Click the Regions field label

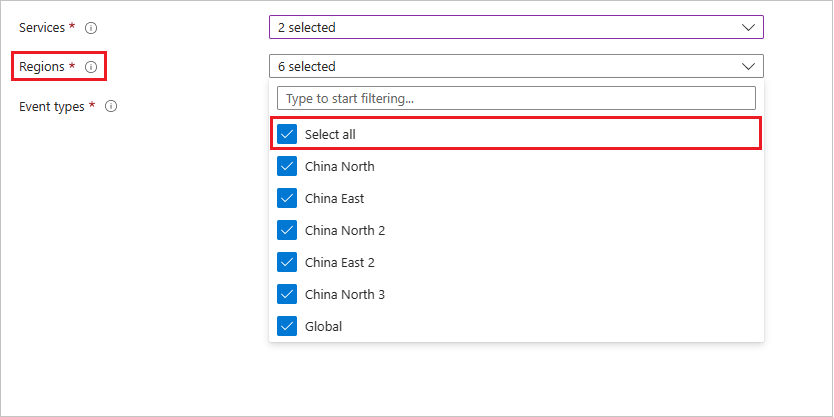42,67
